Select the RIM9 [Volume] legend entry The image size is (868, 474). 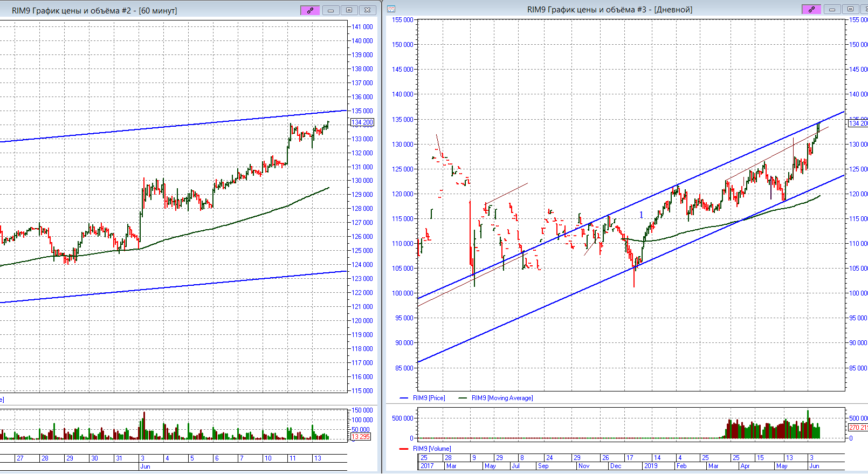[431, 449]
